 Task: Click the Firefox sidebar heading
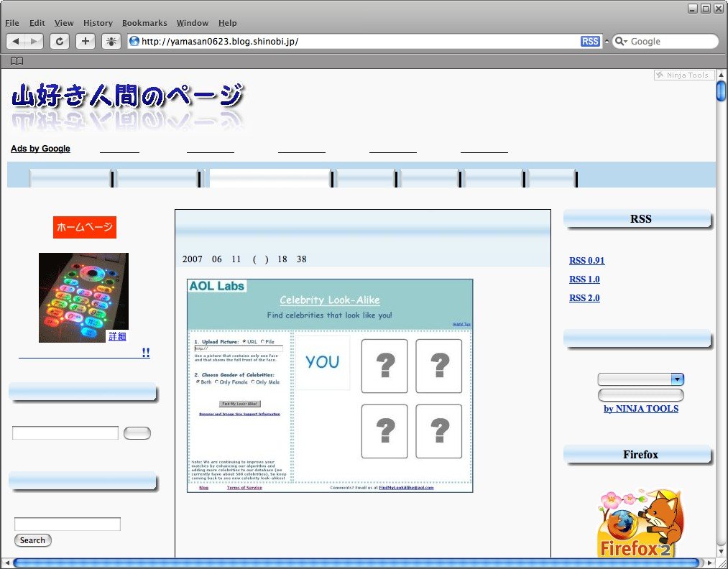click(x=637, y=454)
